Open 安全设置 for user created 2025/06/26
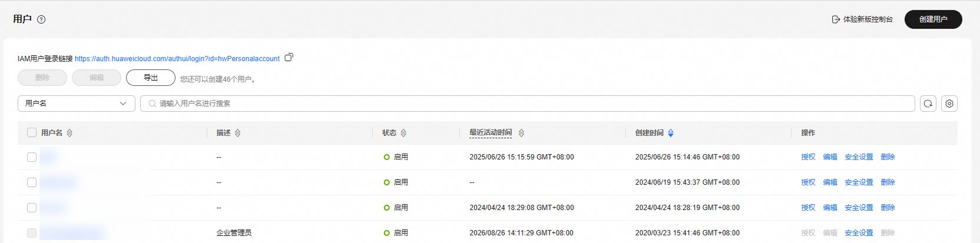This screenshot has height=243, width=980. coord(859,157)
